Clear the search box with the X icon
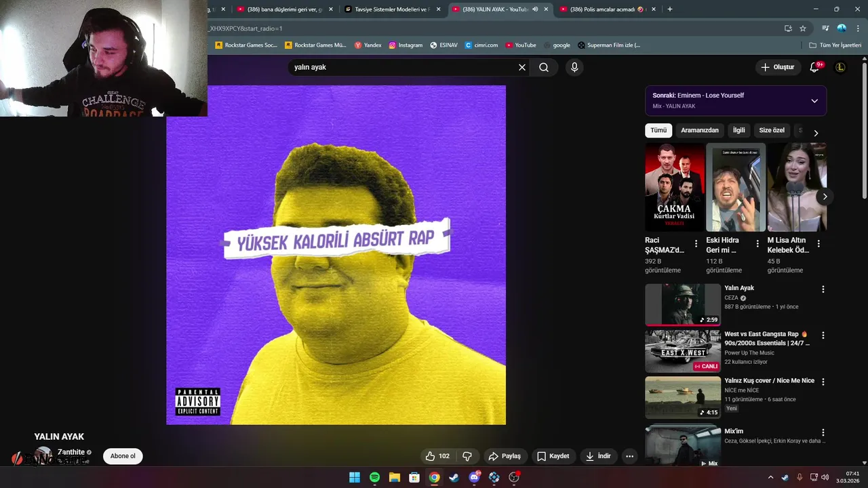The image size is (868, 488). [522, 67]
